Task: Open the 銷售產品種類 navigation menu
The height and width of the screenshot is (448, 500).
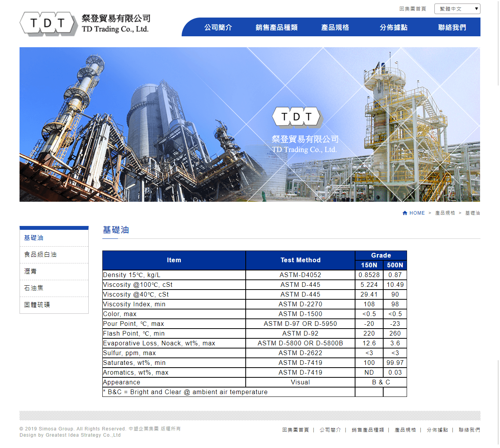Action: coord(277,27)
